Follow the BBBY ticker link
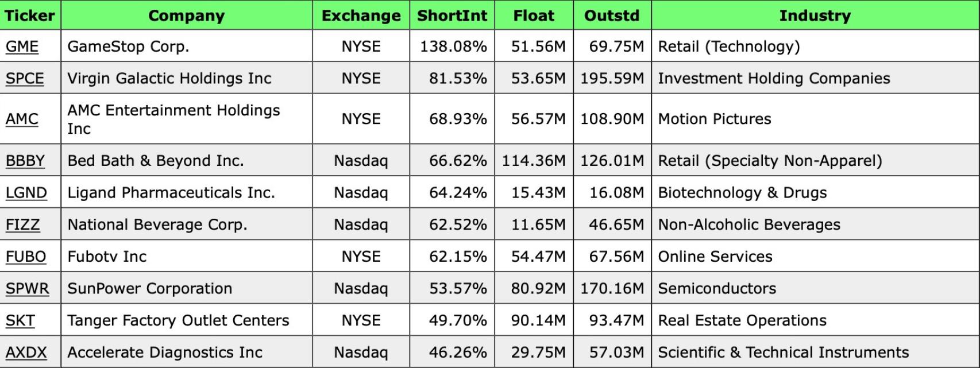This screenshot has height=368, width=980. click(x=25, y=161)
